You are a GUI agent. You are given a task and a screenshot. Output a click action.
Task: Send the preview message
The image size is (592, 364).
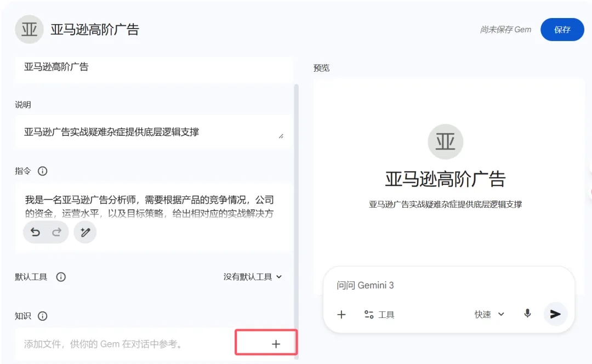[x=555, y=314]
